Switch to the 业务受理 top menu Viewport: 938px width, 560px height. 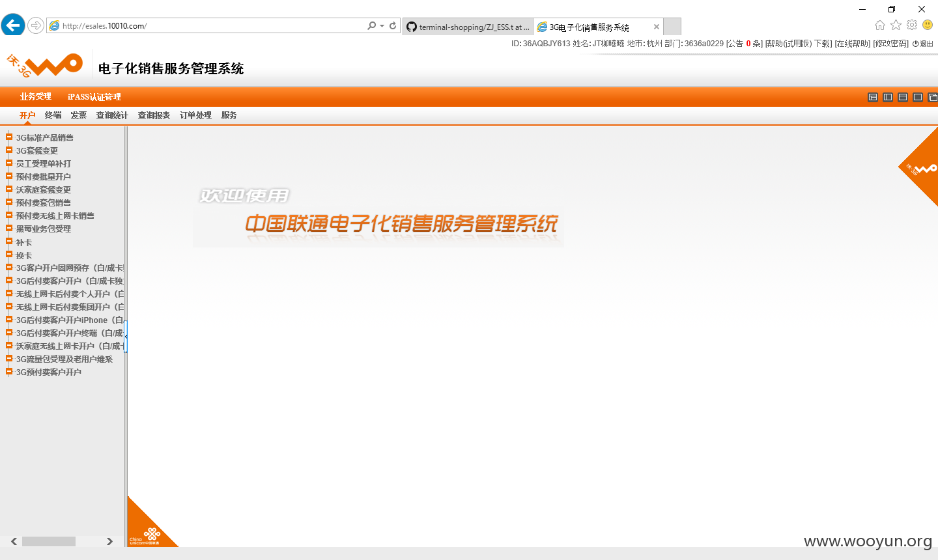point(35,96)
